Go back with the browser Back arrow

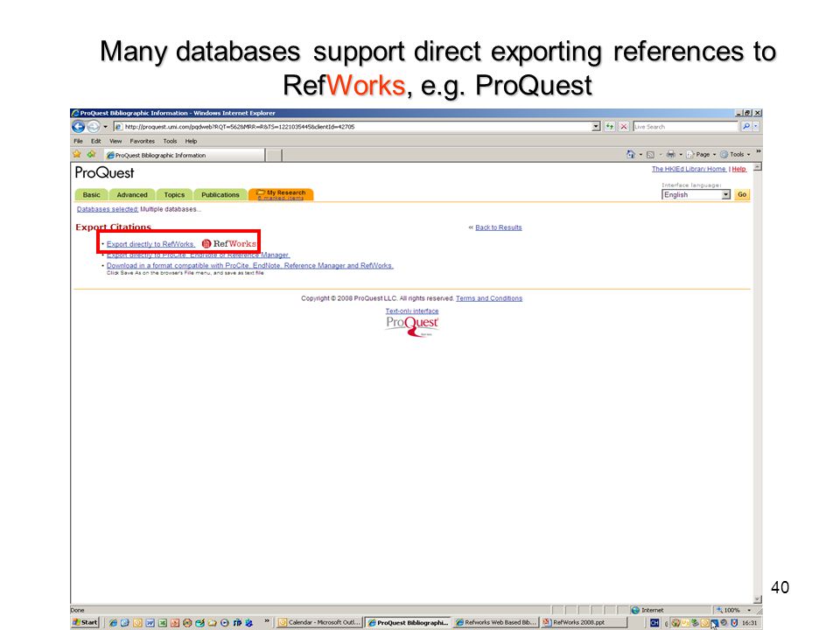pos(78,126)
